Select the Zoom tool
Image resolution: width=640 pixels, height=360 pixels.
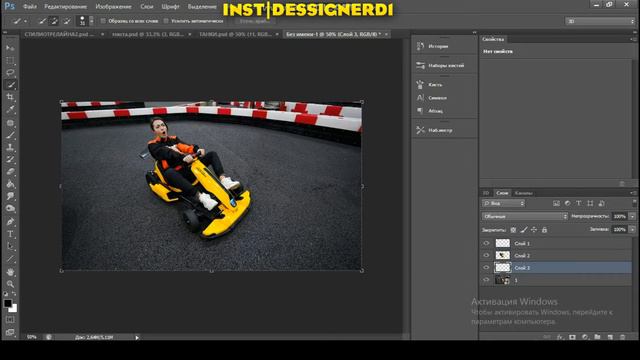[10, 284]
